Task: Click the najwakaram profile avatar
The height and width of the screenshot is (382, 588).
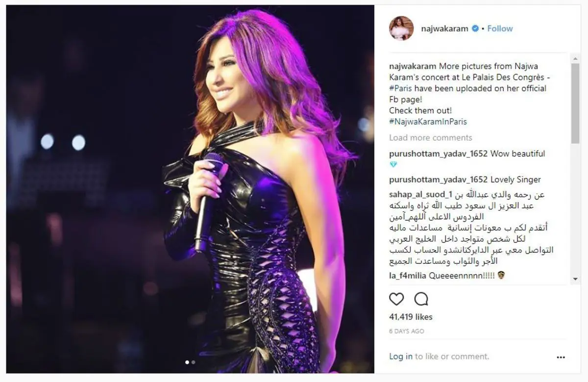Action: point(401,28)
